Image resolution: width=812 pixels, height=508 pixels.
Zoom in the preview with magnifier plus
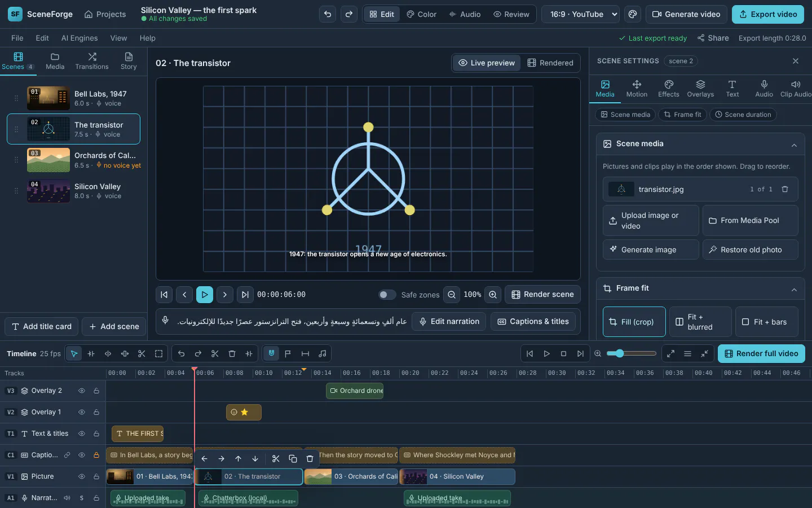click(x=493, y=295)
